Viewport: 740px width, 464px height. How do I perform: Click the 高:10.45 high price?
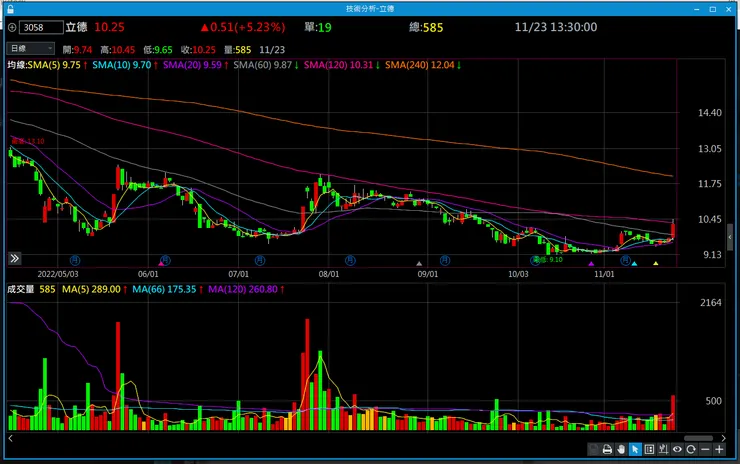click(x=118, y=50)
